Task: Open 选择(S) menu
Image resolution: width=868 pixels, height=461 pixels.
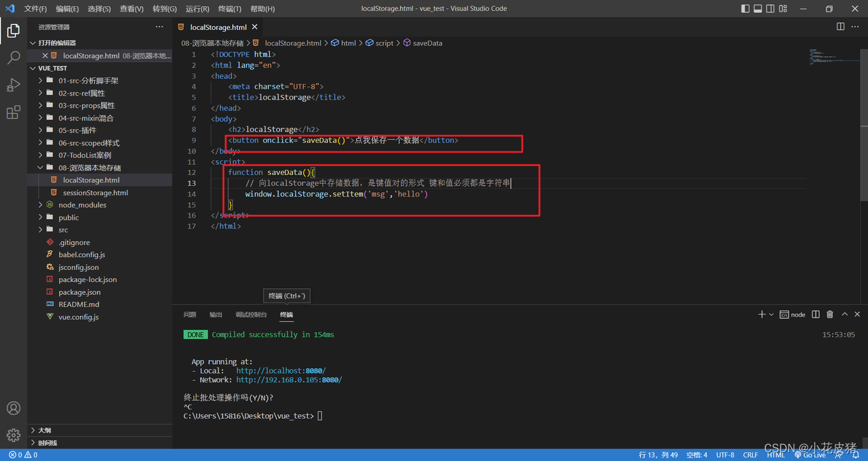Action: 99,9
